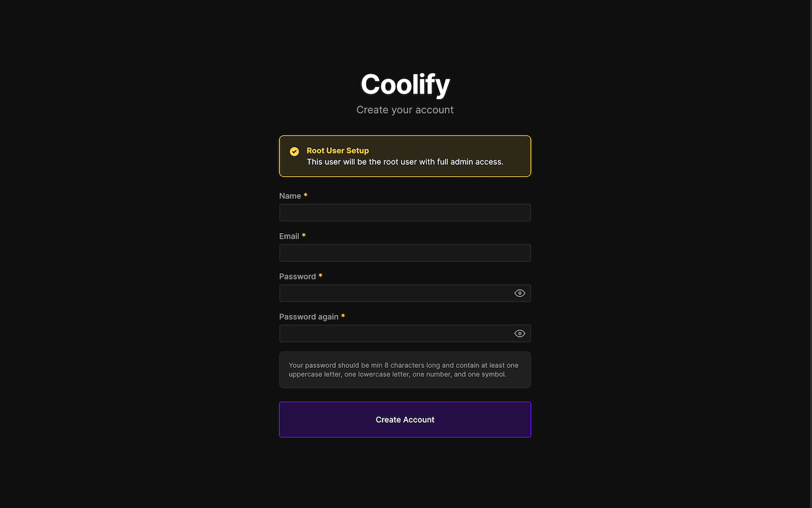Click the Root User Setup title text

tap(337, 151)
